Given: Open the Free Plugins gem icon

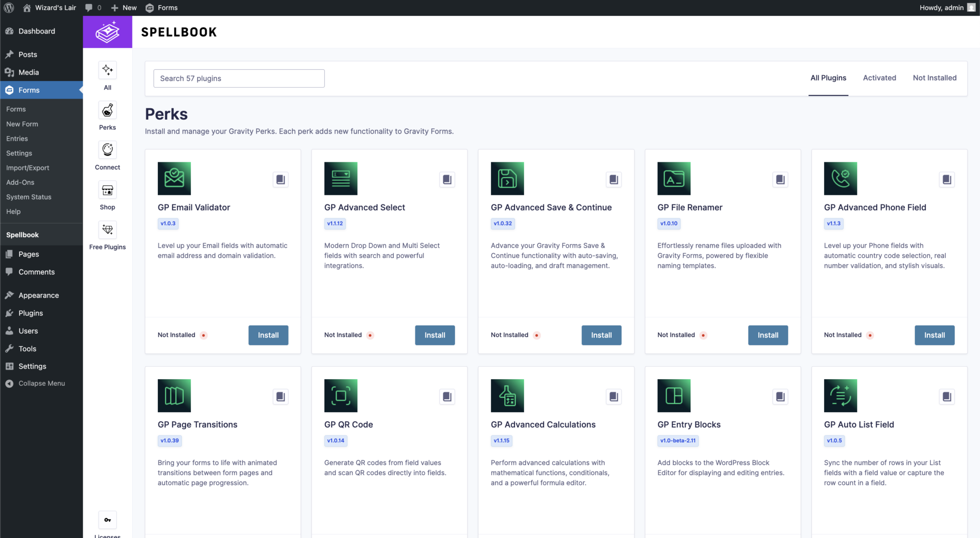Looking at the screenshot, I should pos(107,230).
